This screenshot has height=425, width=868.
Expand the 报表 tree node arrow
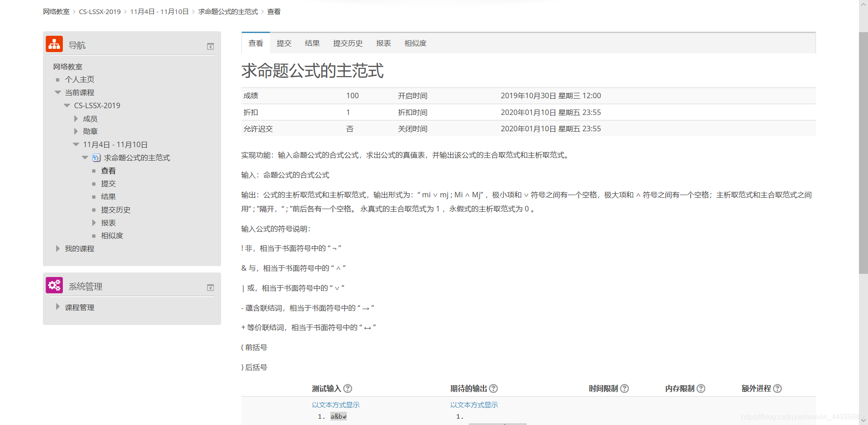94,223
